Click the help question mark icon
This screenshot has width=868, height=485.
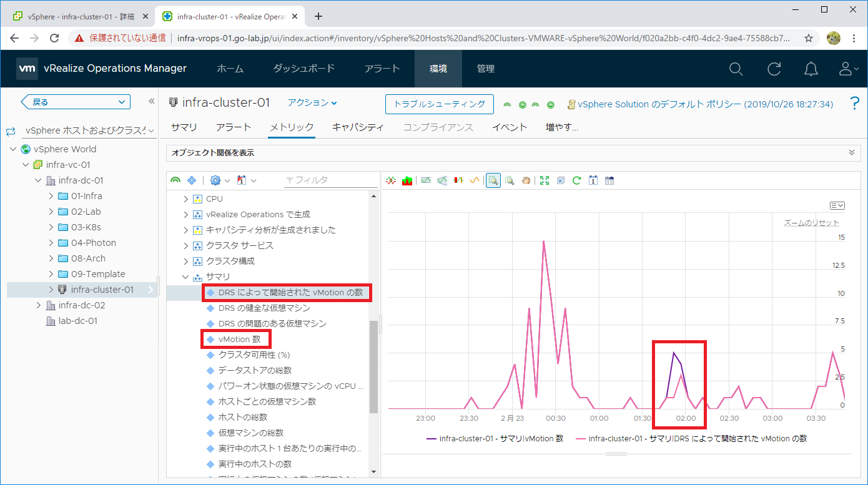(855, 104)
